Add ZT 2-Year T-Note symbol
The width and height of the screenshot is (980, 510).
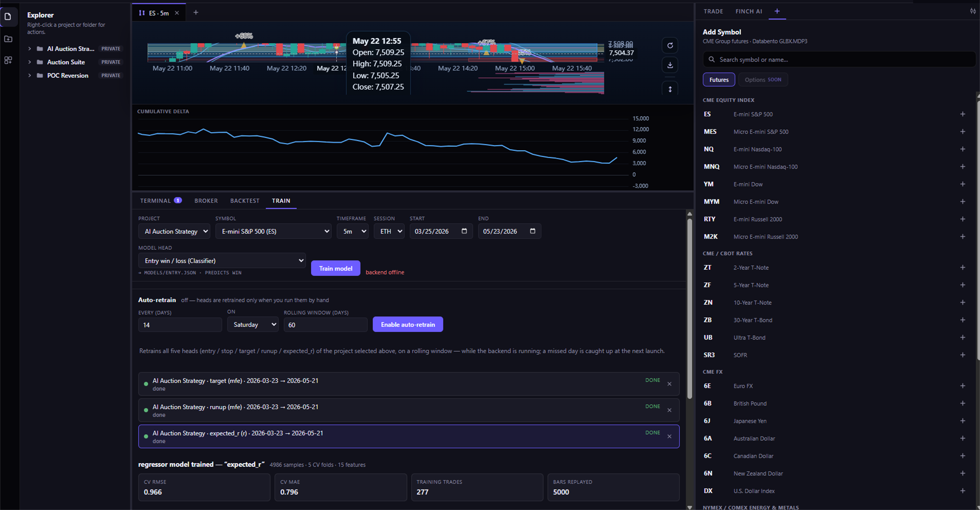point(963,268)
